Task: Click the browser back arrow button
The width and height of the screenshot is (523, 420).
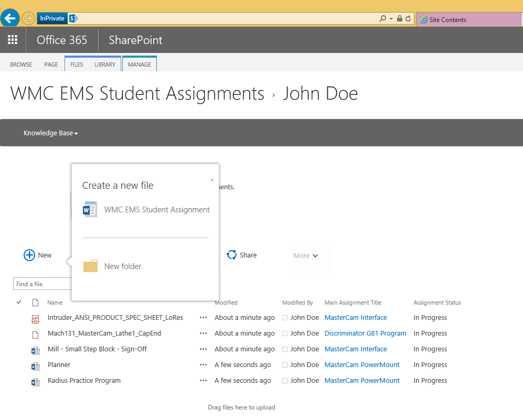Action: pyautogui.click(x=10, y=18)
